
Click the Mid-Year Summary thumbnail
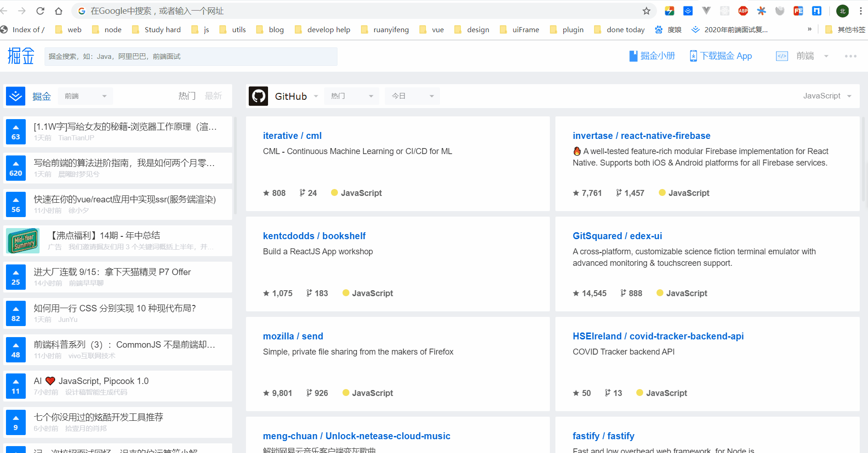click(x=23, y=241)
